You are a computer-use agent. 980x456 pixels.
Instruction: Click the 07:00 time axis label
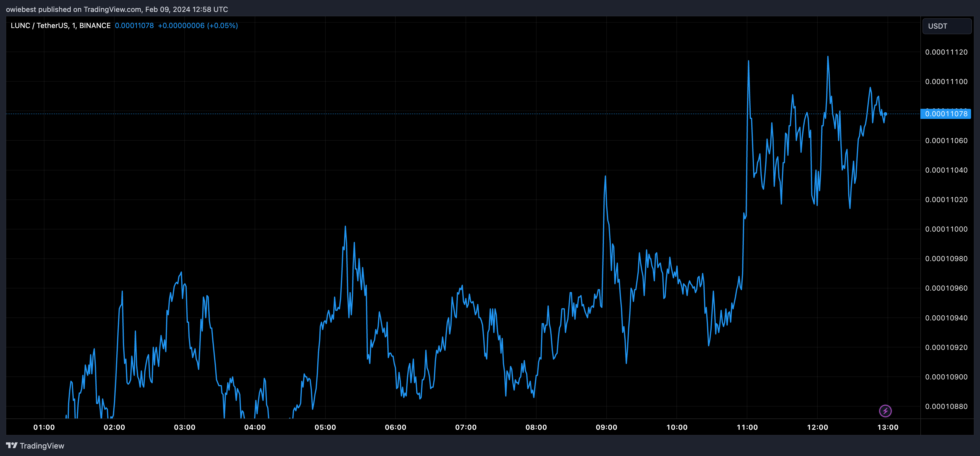coord(466,427)
